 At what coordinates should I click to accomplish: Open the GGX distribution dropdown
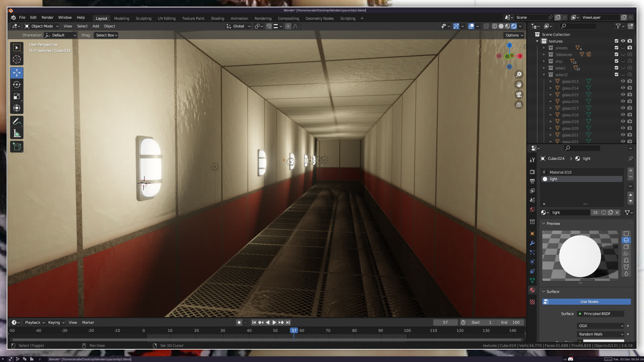tap(600, 326)
